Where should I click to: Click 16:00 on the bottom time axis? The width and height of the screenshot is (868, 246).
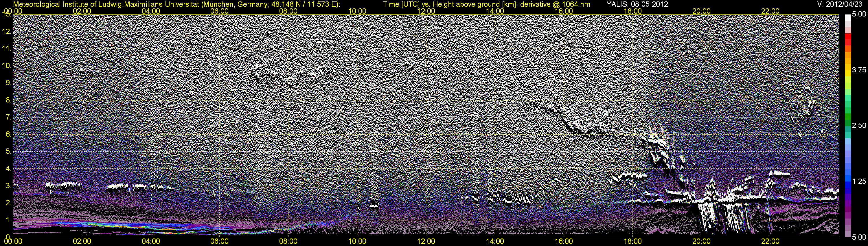[564, 241]
